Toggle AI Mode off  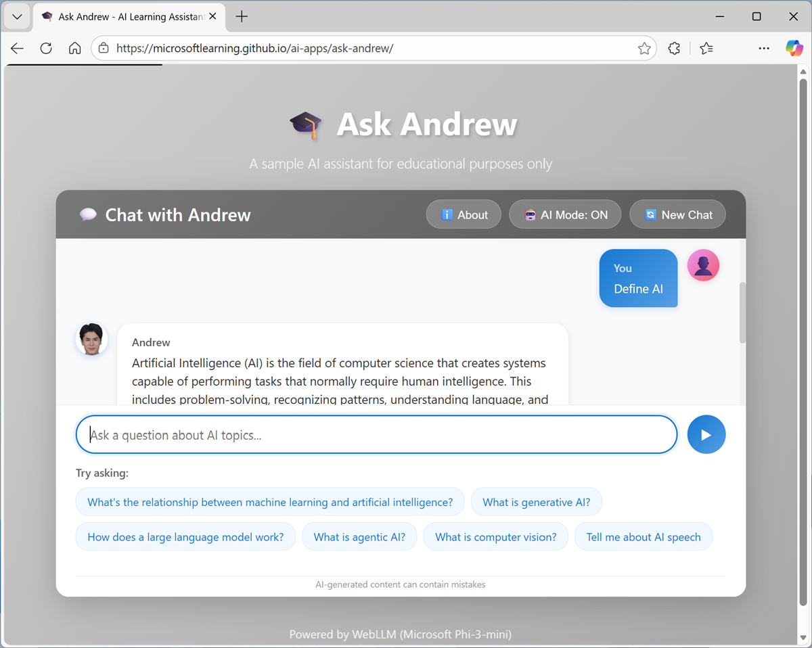pyautogui.click(x=565, y=214)
